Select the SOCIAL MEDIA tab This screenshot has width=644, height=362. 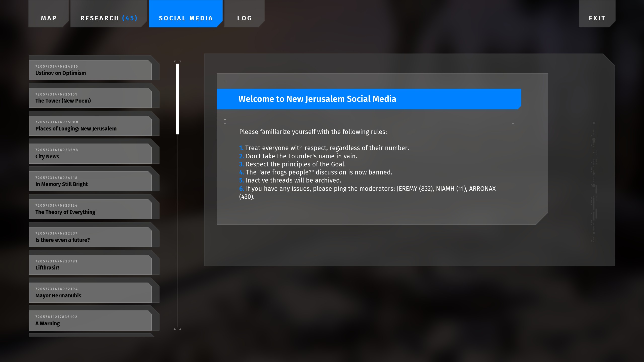[x=186, y=18]
